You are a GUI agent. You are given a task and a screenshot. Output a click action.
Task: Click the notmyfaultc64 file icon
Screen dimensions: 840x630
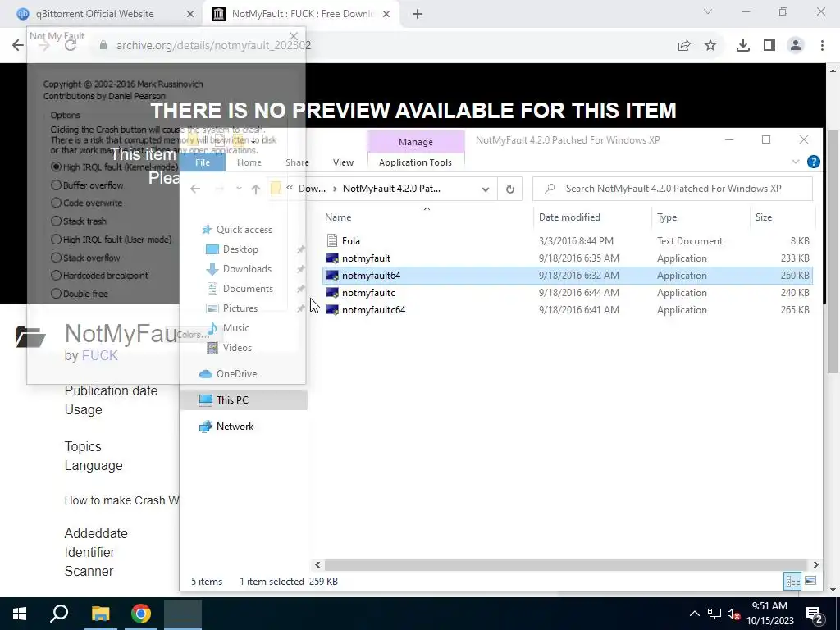(332, 309)
